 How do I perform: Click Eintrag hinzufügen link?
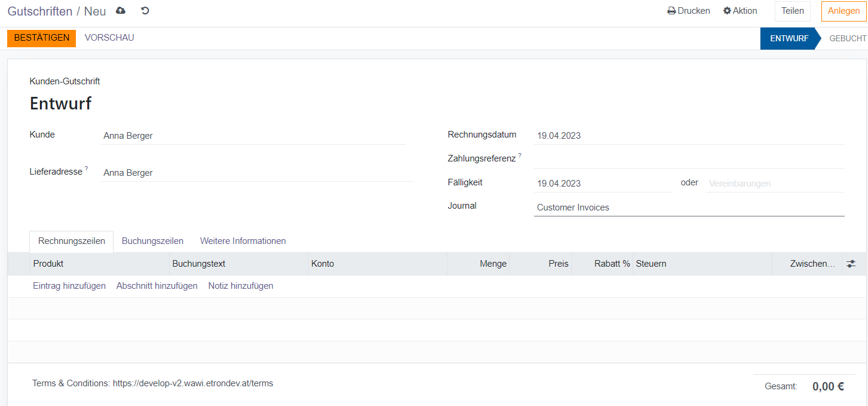(x=69, y=286)
